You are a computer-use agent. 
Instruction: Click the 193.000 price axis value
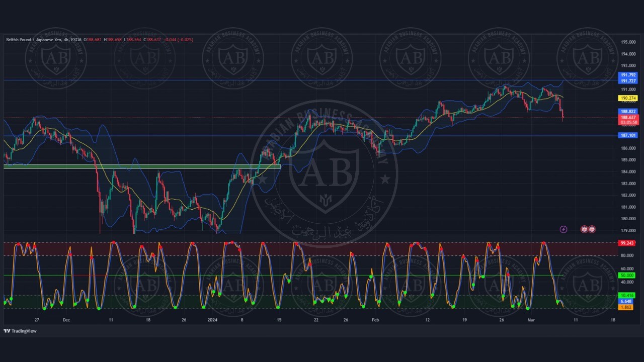[x=627, y=66]
